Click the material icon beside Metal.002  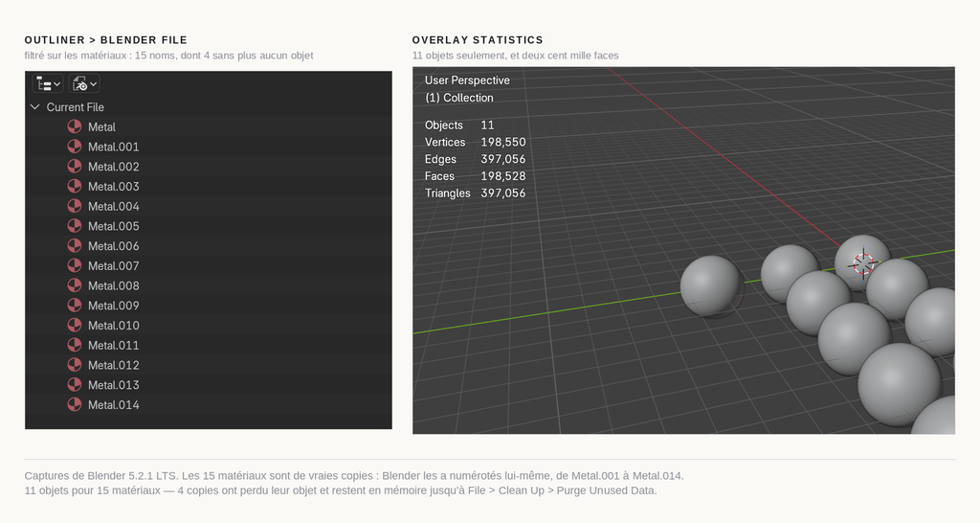[x=75, y=167]
